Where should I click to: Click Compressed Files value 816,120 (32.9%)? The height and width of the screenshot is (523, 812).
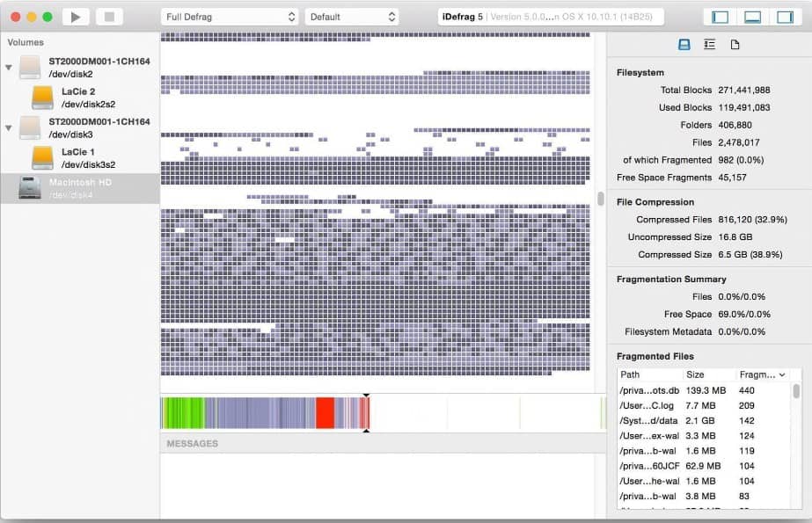coord(752,220)
